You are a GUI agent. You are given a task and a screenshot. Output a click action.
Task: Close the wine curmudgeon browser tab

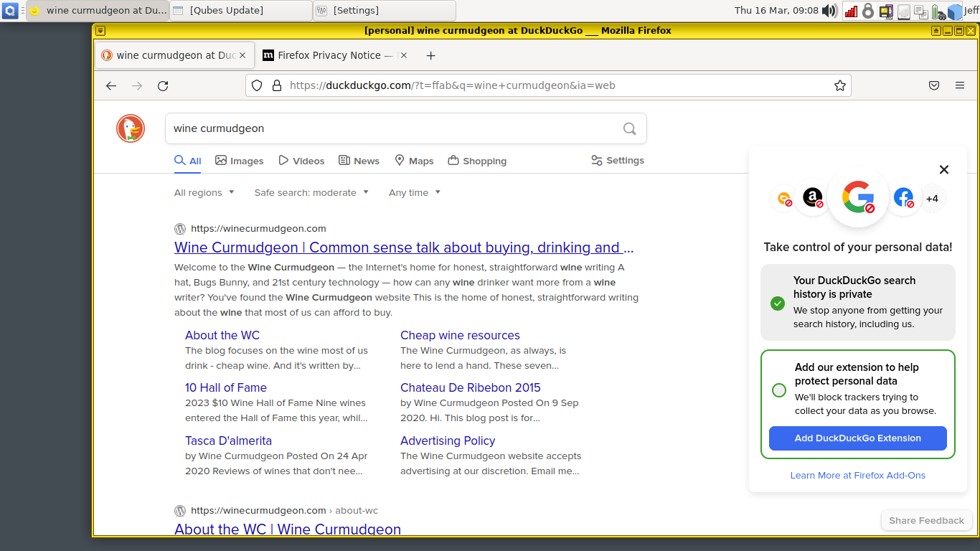[242, 55]
